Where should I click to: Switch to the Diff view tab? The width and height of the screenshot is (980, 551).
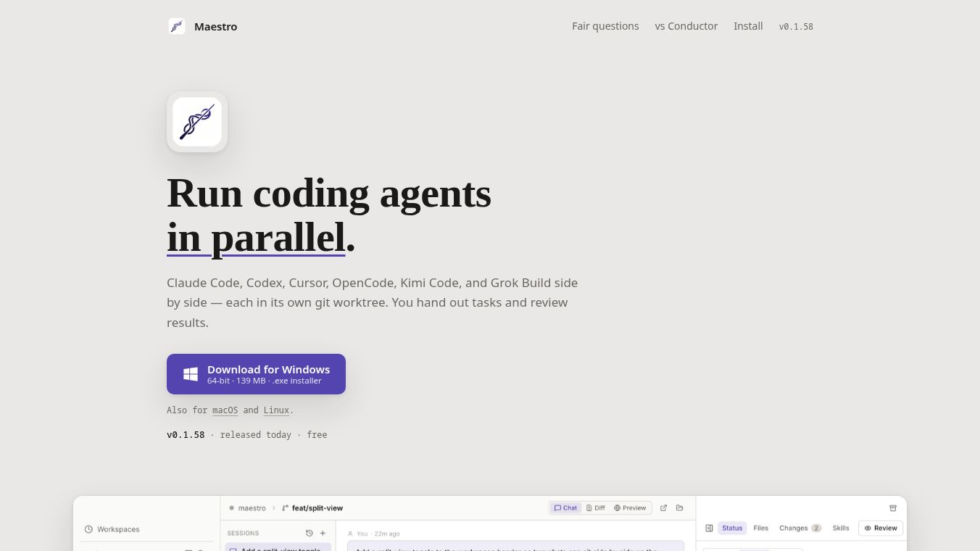tap(596, 508)
